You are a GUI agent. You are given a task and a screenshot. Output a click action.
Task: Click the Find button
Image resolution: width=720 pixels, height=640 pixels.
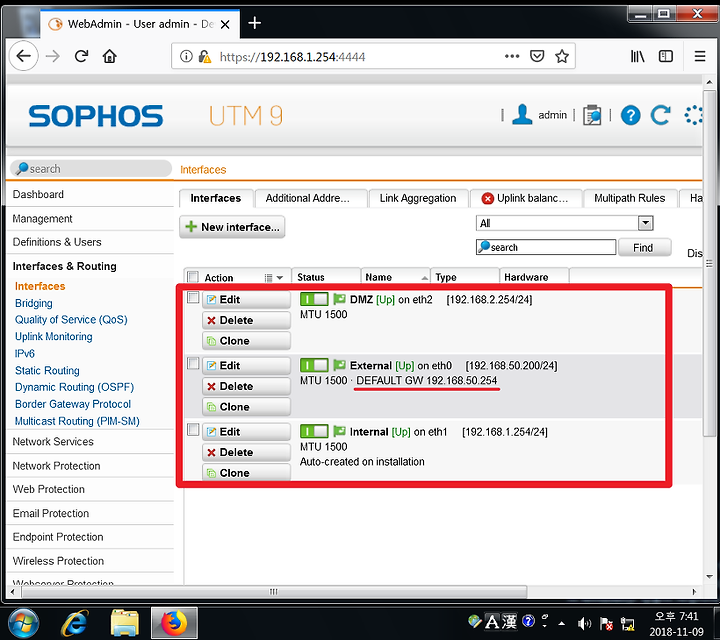[644, 248]
